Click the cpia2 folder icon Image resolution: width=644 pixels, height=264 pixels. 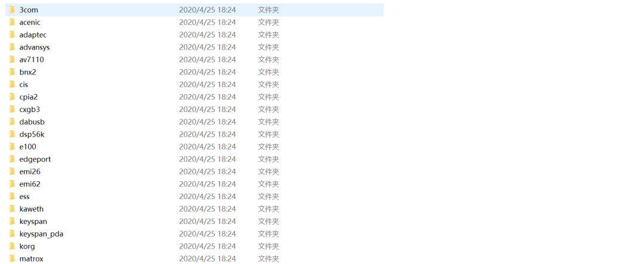tap(13, 97)
